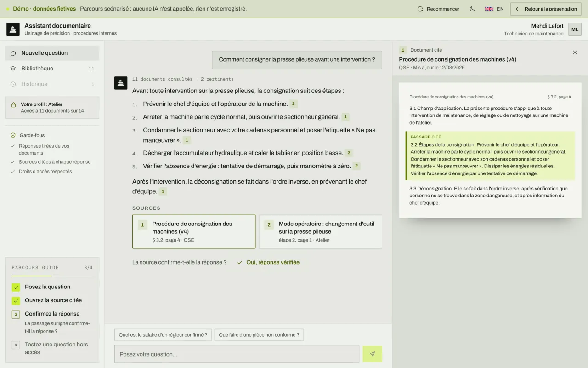The width and height of the screenshot is (588, 368).
Task: Click suggestion 'Quel est le salaire d'un régleur confirmé ?'
Action: click(163, 335)
